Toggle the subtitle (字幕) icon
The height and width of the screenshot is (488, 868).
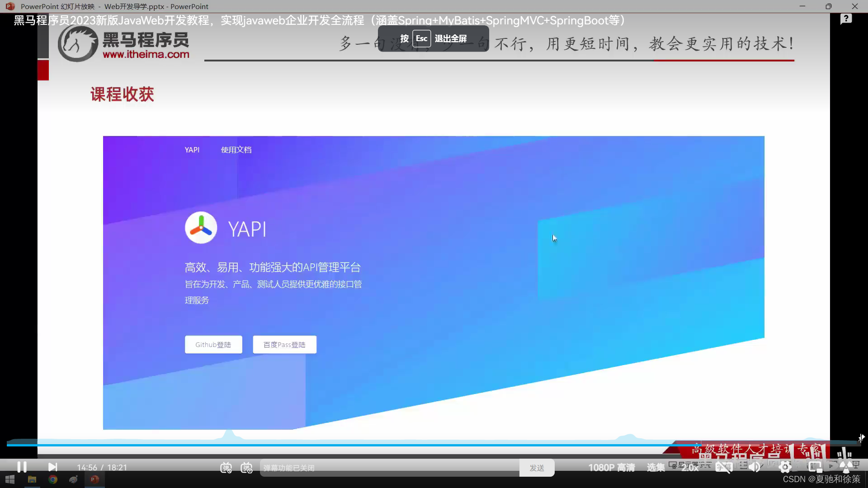(x=724, y=468)
